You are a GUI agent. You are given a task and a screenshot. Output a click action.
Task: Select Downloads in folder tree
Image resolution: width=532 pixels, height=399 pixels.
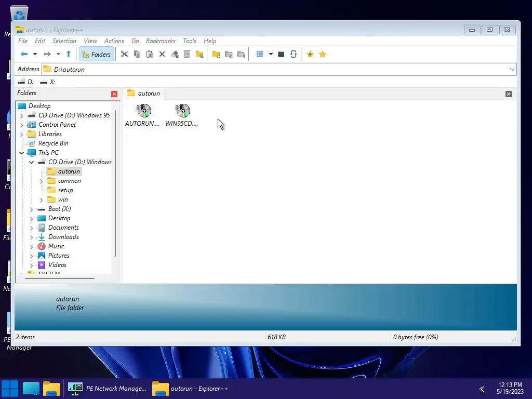tap(63, 237)
